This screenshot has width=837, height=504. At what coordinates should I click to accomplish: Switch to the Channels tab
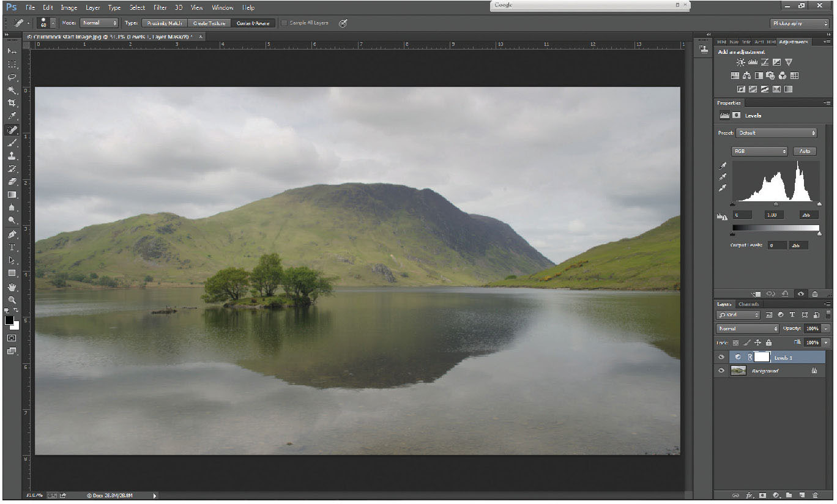coord(748,304)
